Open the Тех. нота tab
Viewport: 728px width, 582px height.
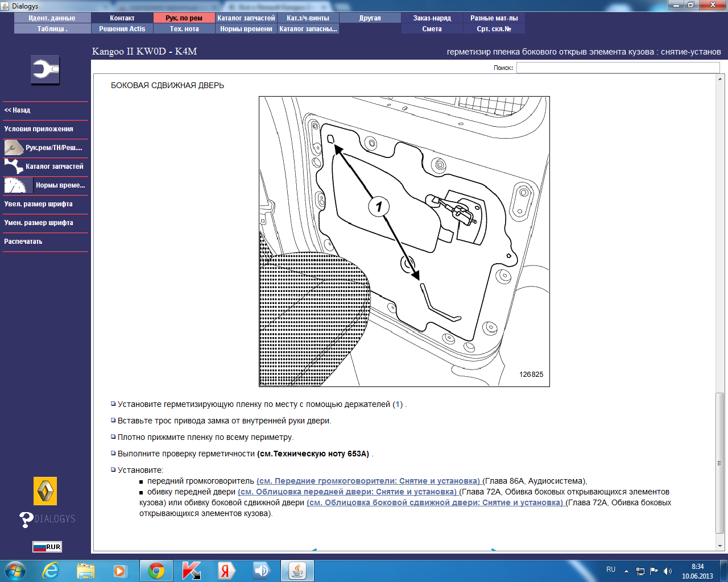tap(184, 29)
